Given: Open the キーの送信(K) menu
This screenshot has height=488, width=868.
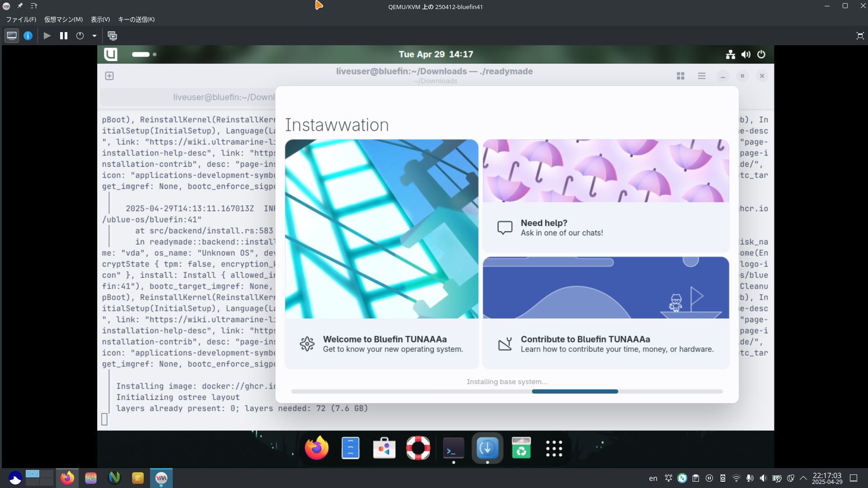Looking at the screenshot, I should [136, 19].
